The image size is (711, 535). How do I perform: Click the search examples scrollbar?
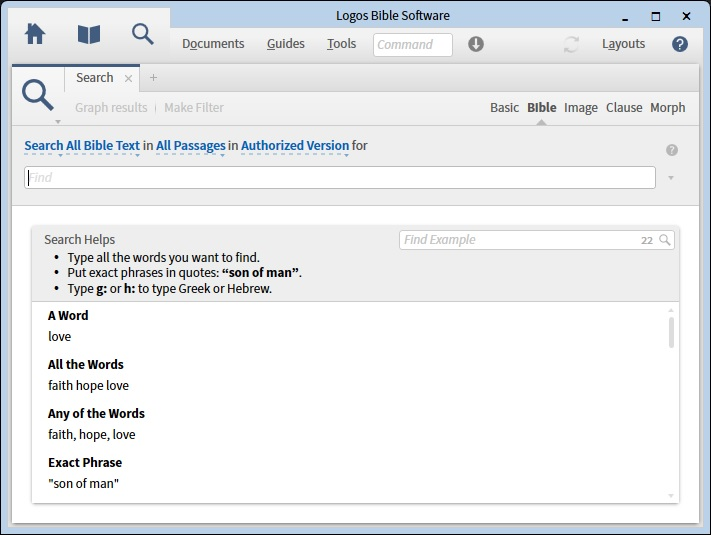671,332
